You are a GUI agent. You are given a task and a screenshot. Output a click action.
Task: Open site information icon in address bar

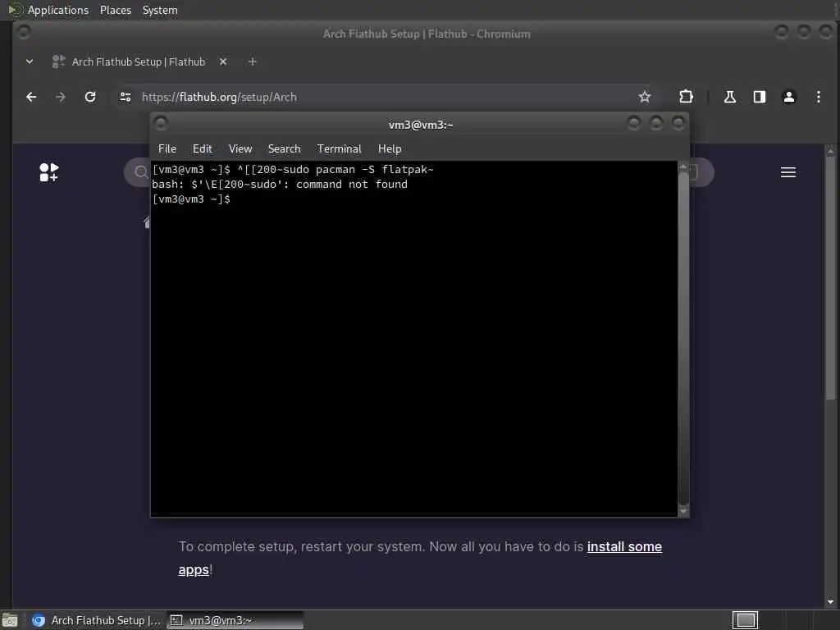126,97
